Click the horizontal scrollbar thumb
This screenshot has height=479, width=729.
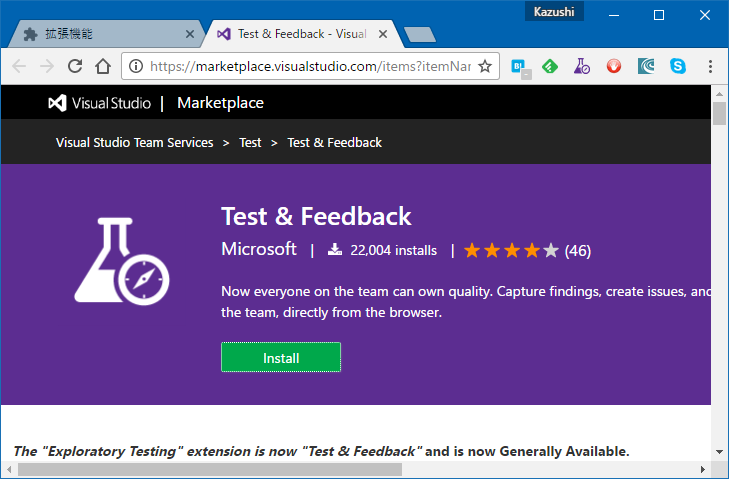(x=210, y=470)
